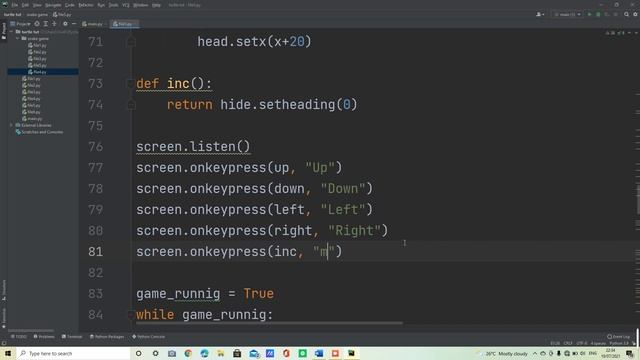The image size is (640, 360).
Task: Open Word from the taskbar
Action: pyautogui.click(x=319, y=353)
